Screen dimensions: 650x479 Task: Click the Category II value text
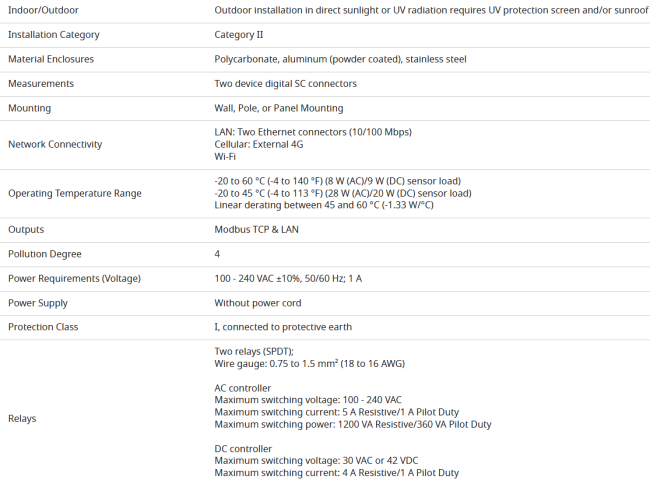(x=239, y=35)
